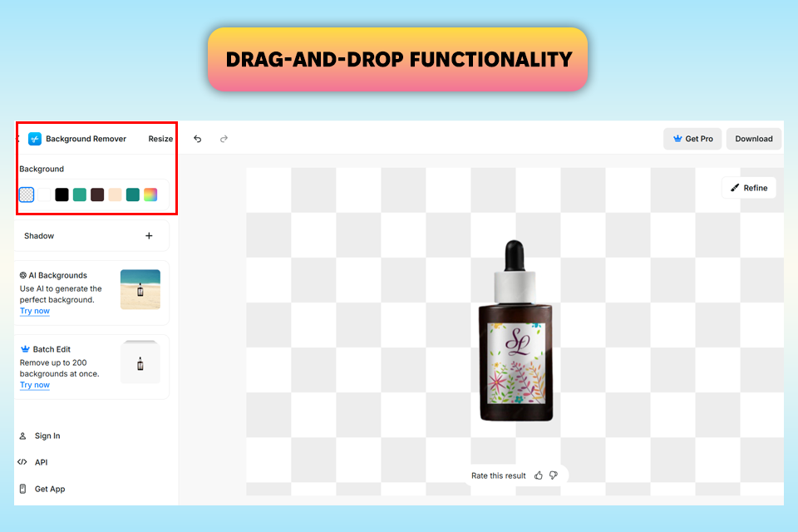This screenshot has width=798, height=532.
Task: Open the Resize option
Action: click(x=160, y=139)
